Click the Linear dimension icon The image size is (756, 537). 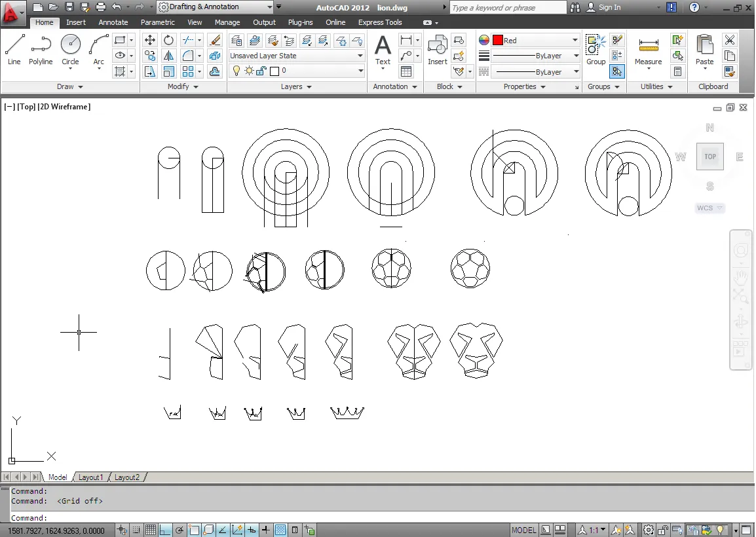tap(406, 40)
